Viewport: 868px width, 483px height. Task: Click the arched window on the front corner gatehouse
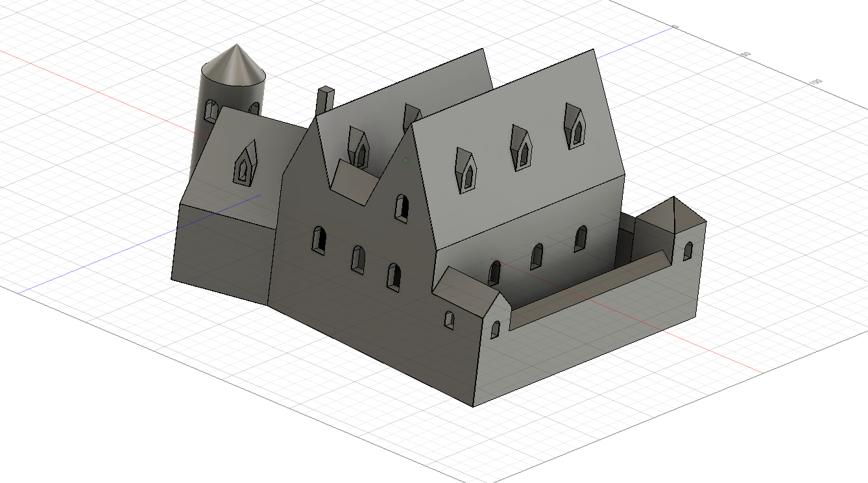pos(495,330)
